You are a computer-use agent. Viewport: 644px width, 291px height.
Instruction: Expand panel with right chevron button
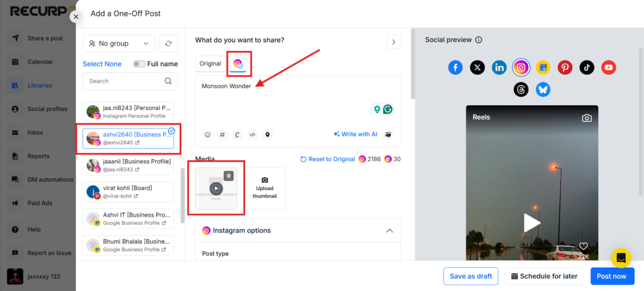[394, 42]
